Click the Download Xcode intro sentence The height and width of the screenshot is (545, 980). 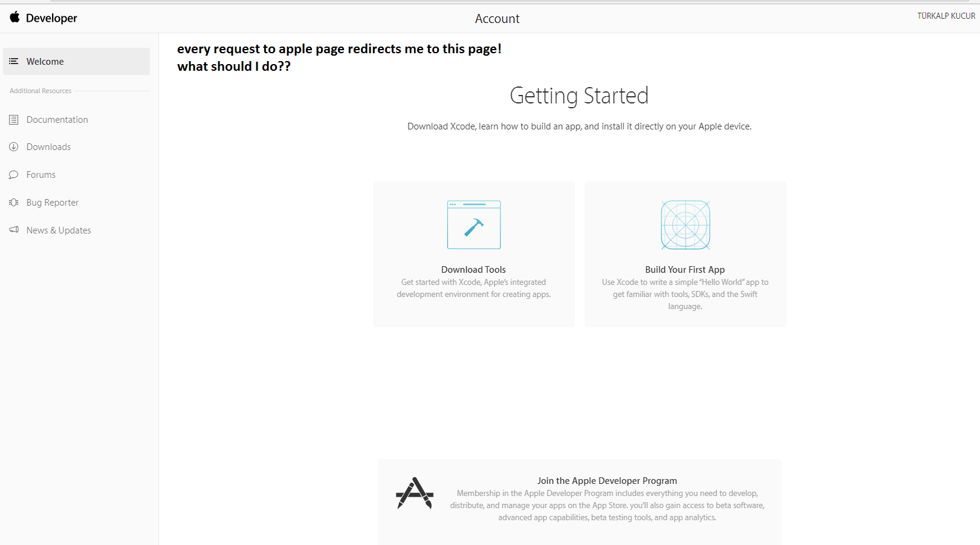click(x=579, y=126)
